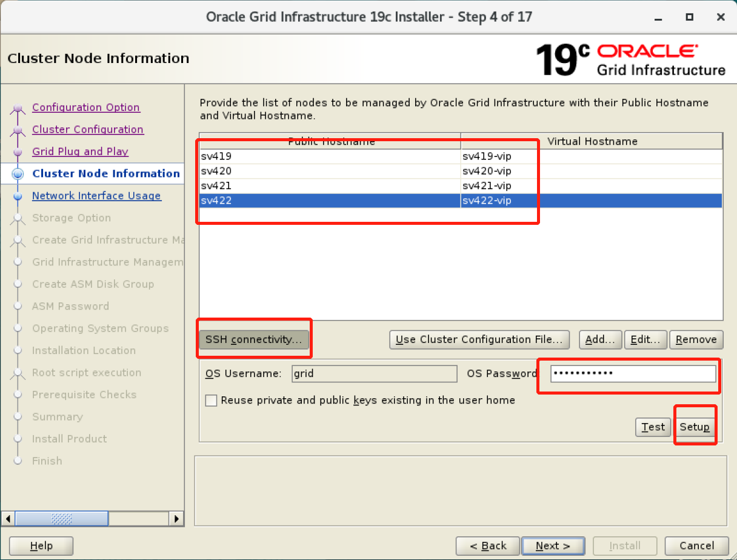Image resolution: width=737 pixels, height=560 pixels.
Task: Open the Grid Plug and Play step
Action: [x=80, y=152]
